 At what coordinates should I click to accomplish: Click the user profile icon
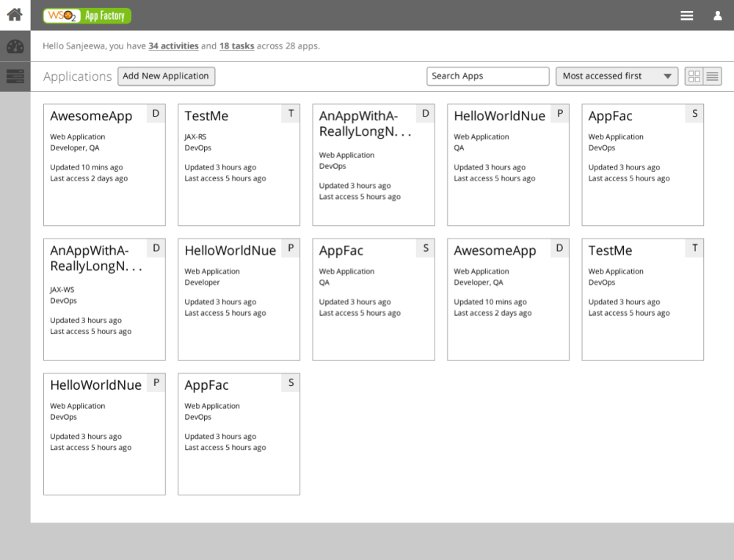coord(717,15)
